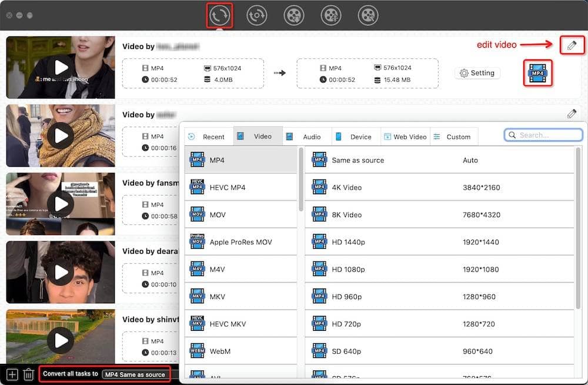
Task: Click the format Search field
Action: [543, 135]
